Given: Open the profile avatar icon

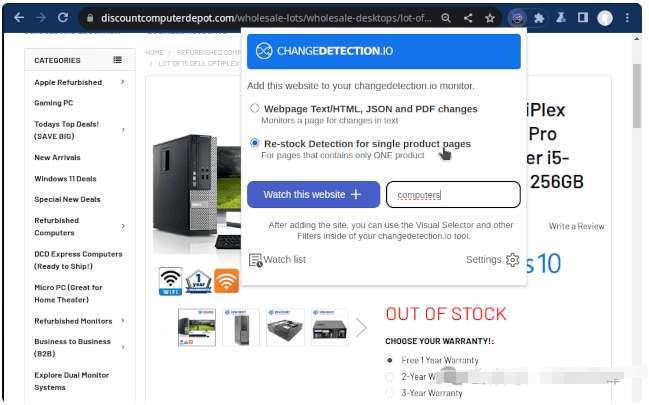Looking at the screenshot, I should (x=605, y=18).
